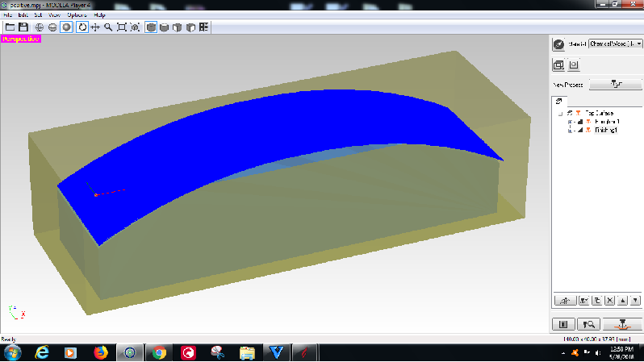The image size is (644, 362).
Task: Click the New Process button
Action: [x=615, y=84]
